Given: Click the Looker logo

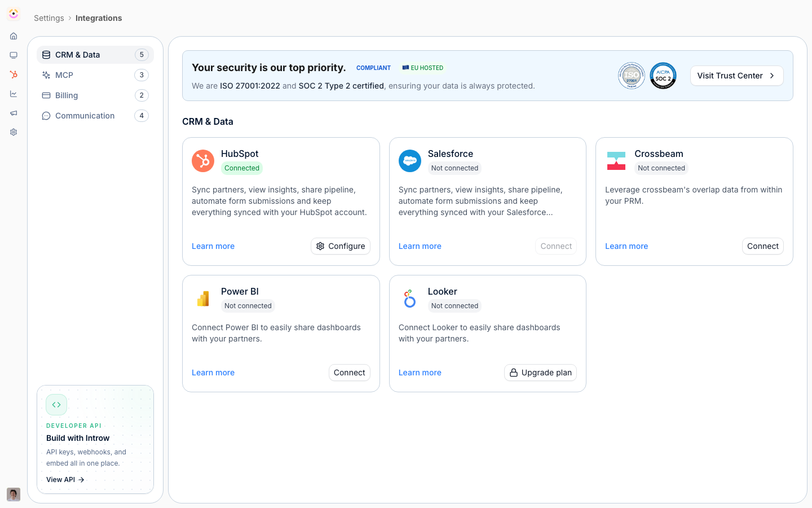Looking at the screenshot, I should pos(410,299).
